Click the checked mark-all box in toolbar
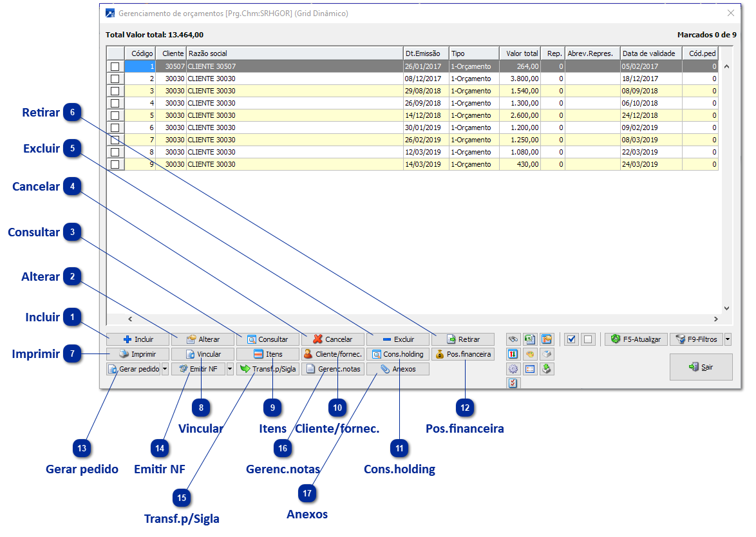Viewport: 756px width, 537px height. pos(571,339)
